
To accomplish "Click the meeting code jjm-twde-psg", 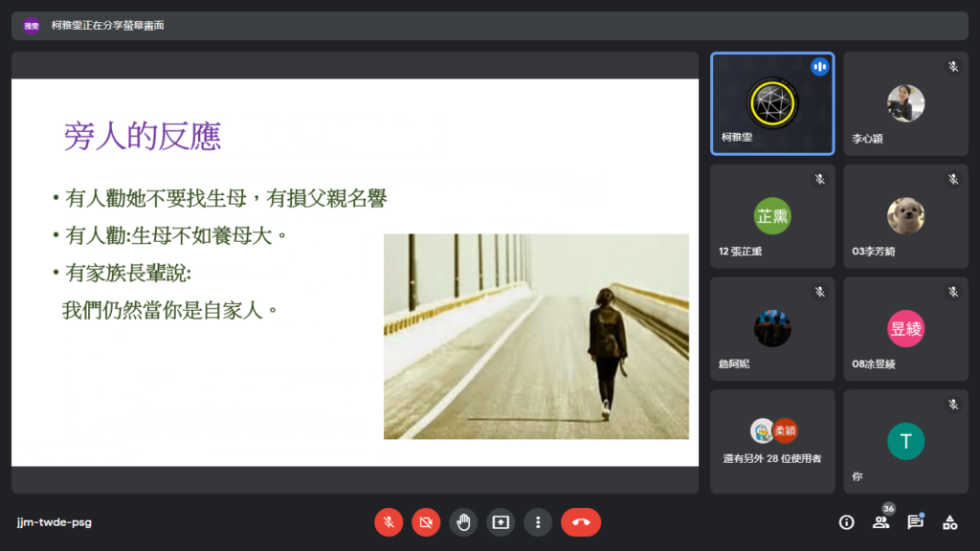I will coord(55,522).
